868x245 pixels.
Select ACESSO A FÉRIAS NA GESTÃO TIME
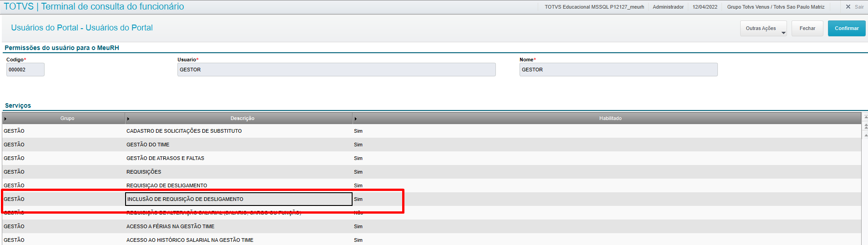(170, 226)
